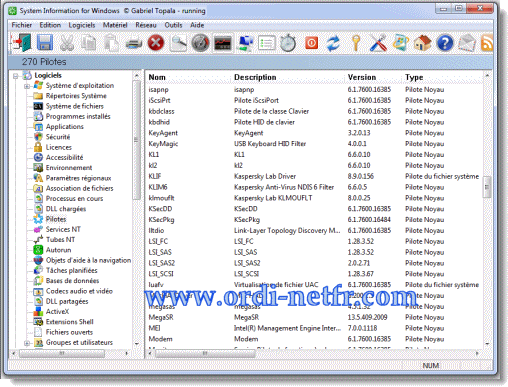
Task: Click the Print toolbar icon
Action: coord(134,43)
